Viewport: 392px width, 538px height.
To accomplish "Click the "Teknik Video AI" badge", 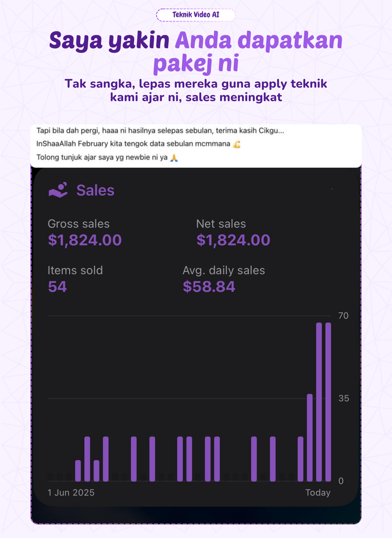I will pos(196,15).
